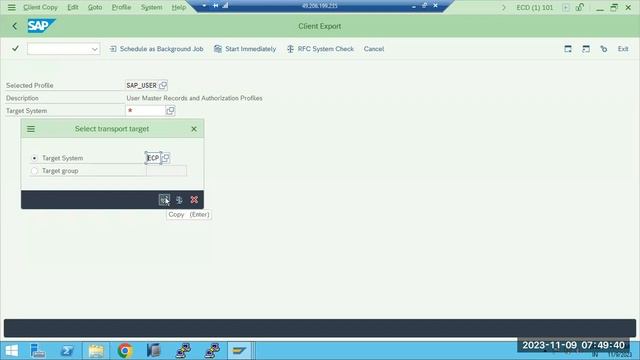This screenshot has height=360, width=640.
Task: Click the red cancel X in dialog footer
Action: (x=194, y=200)
